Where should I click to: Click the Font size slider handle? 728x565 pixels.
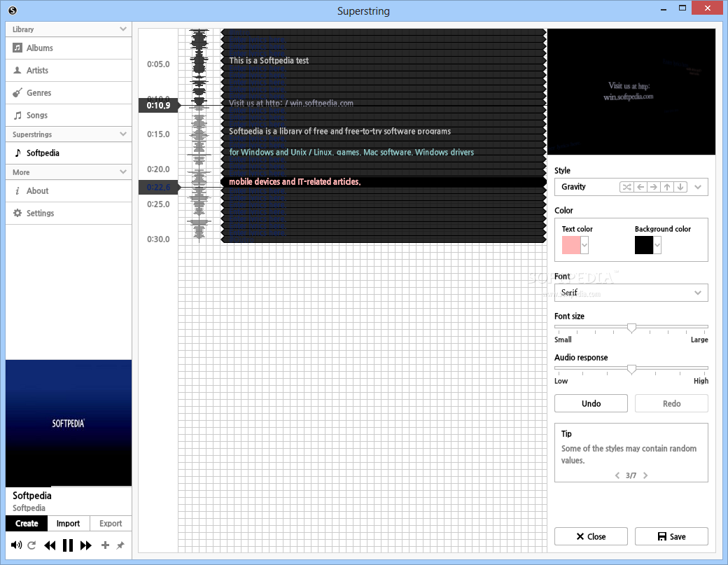631,328
